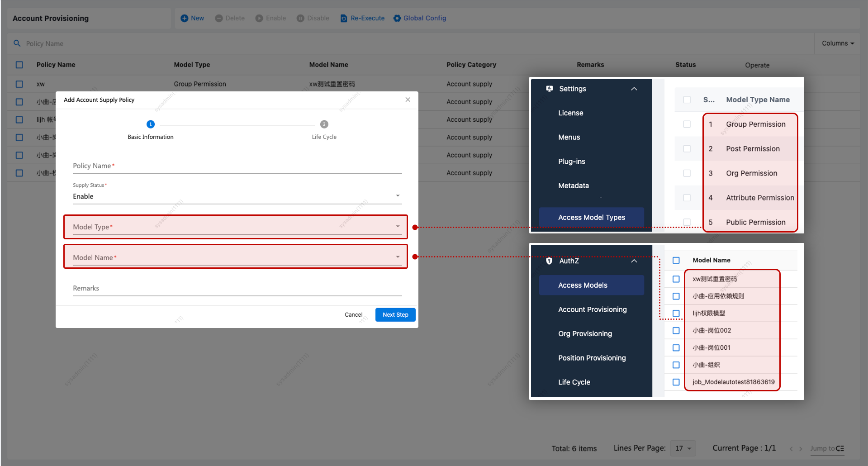This screenshot has width=868, height=466.
Task: Click the Settings monitor icon in sidebar
Action: pyautogui.click(x=549, y=89)
